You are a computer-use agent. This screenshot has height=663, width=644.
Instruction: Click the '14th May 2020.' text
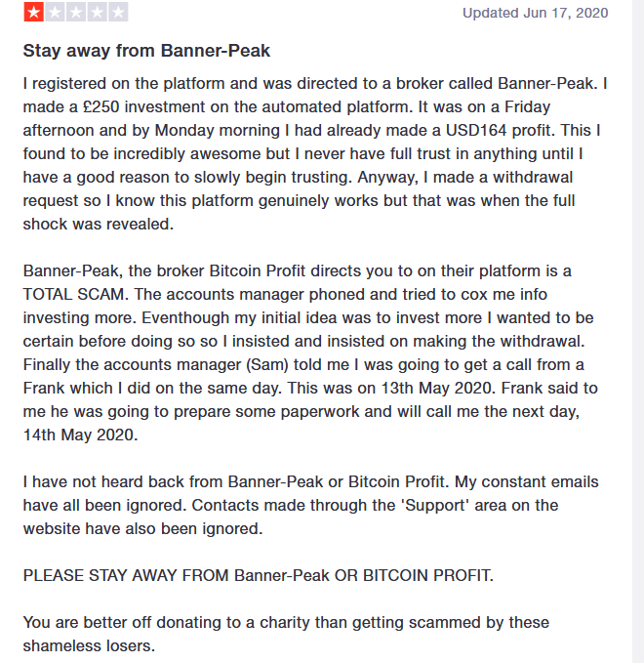tap(80, 435)
